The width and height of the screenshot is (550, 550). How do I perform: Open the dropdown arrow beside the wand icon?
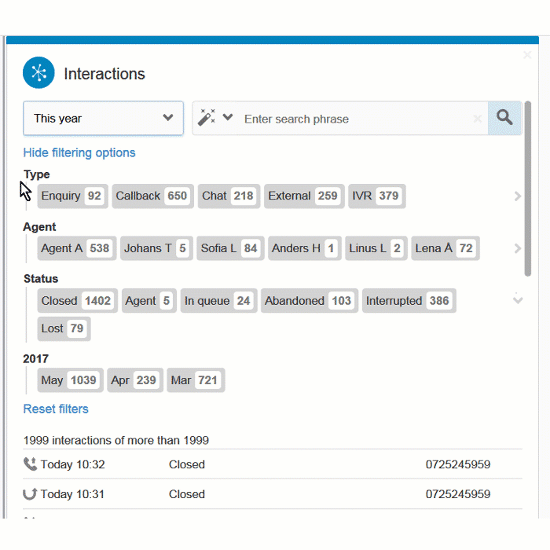pos(228,117)
